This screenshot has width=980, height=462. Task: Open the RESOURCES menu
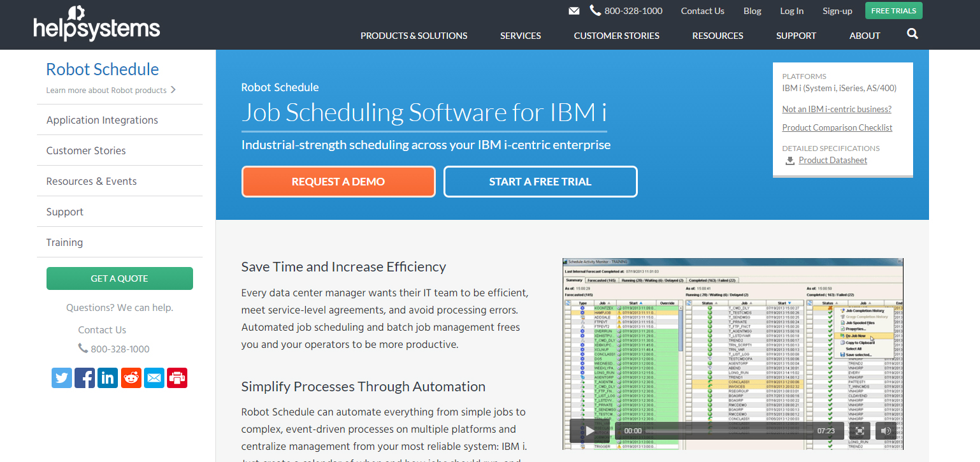[718, 36]
